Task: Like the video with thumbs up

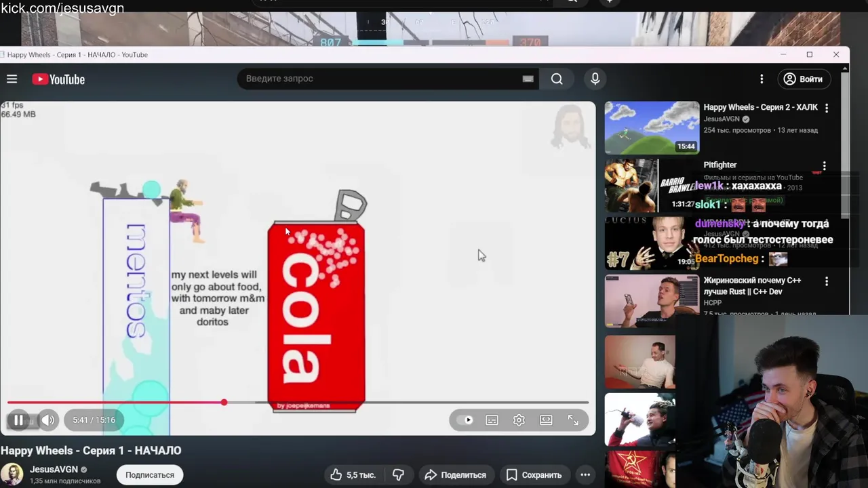Action: coord(353,475)
